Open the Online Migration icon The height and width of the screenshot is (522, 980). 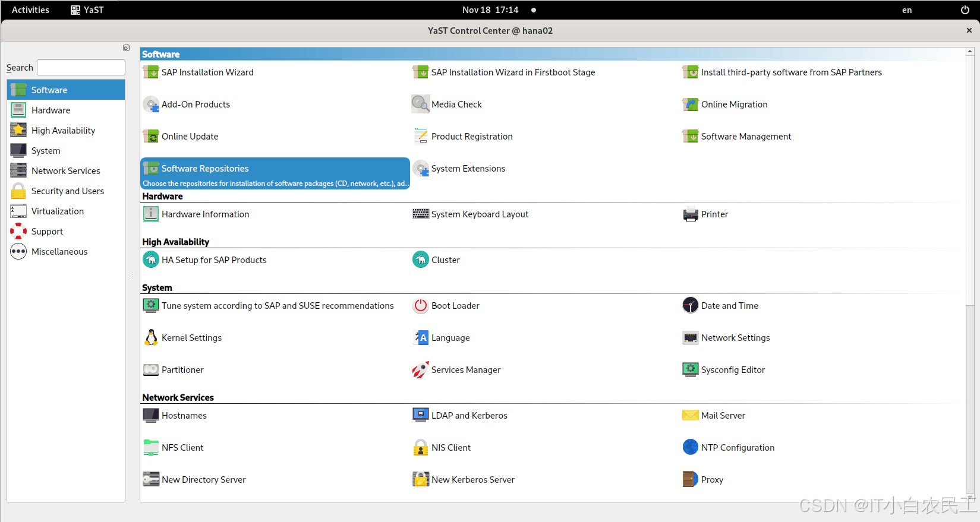pyautogui.click(x=691, y=105)
